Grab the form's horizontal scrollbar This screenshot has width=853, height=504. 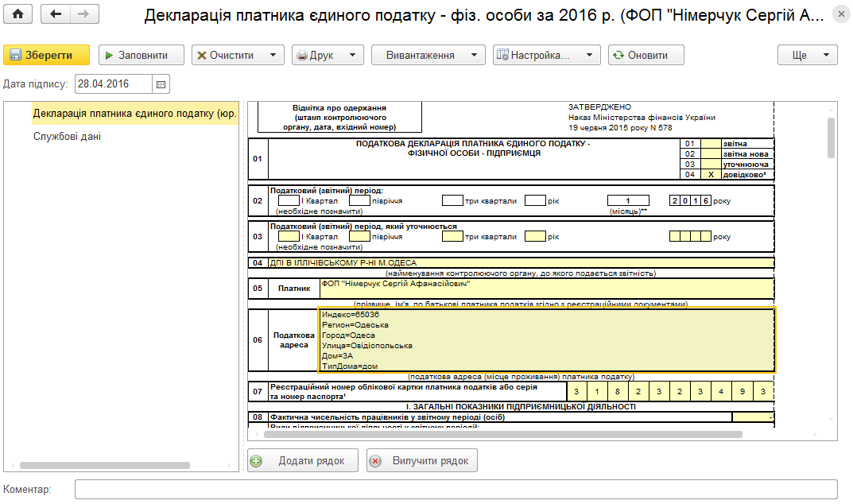pos(502,434)
